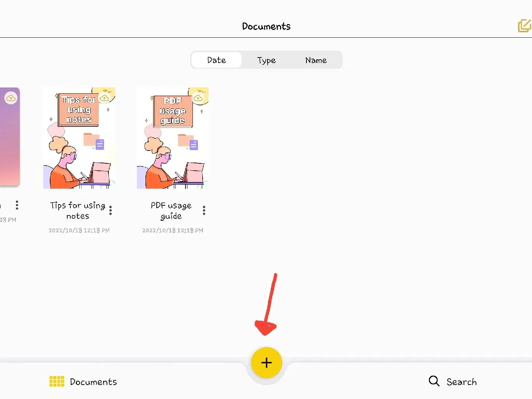
Task: Click the cloud icon on leftmost document
Action: click(11, 98)
